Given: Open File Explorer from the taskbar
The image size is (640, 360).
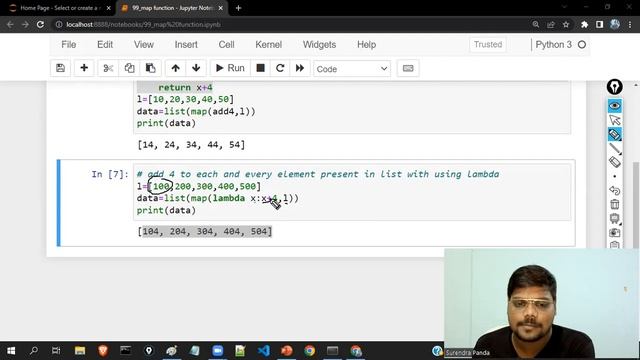Looking at the screenshot, I should click(80, 351).
